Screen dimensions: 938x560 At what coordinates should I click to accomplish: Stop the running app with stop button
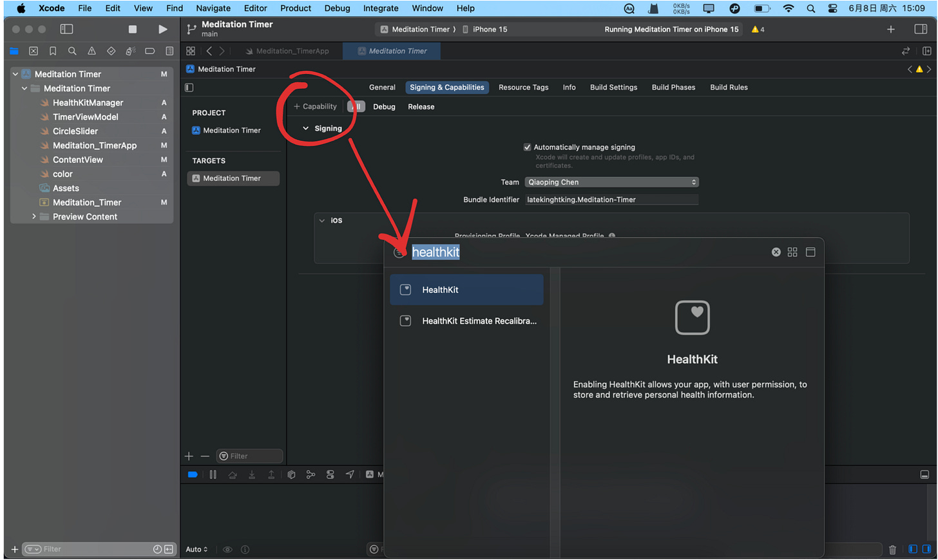(132, 29)
